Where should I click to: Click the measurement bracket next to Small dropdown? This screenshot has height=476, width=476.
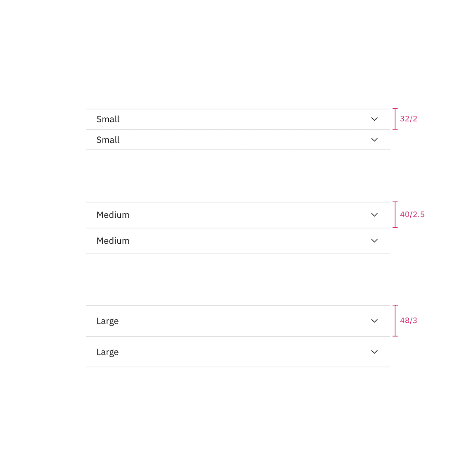[x=395, y=119]
